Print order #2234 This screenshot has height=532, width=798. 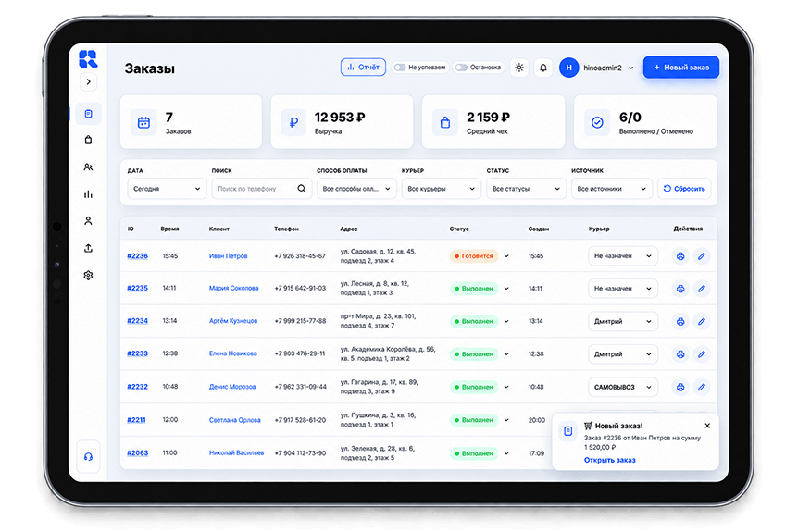(680, 321)
